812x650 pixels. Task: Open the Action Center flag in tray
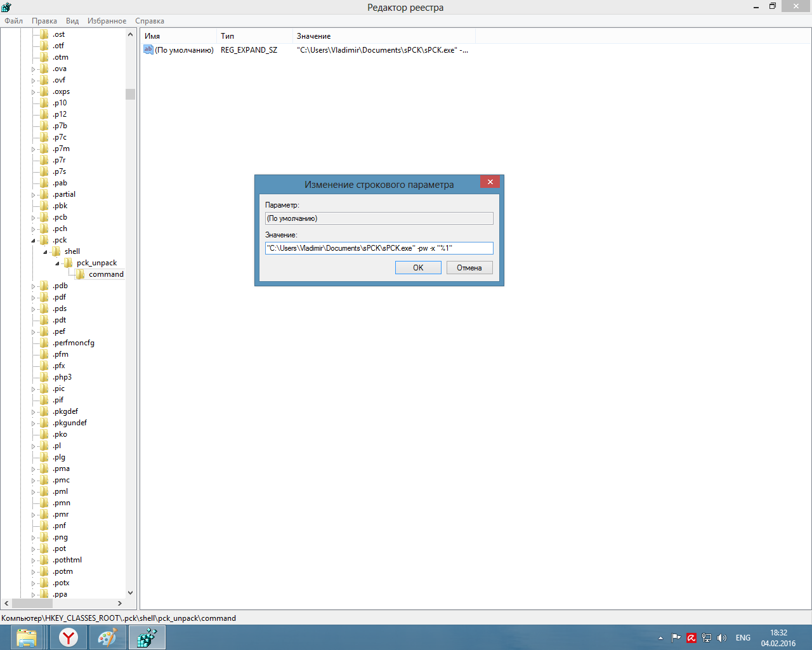coord(676,638)
